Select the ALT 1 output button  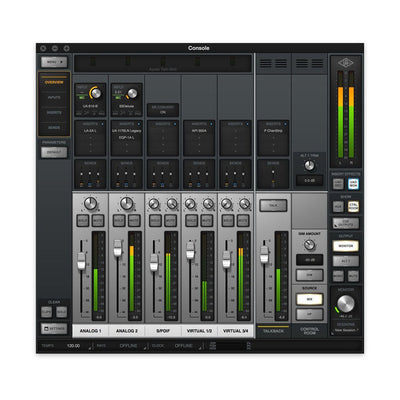pyautogui.click(x=346, y=261)
